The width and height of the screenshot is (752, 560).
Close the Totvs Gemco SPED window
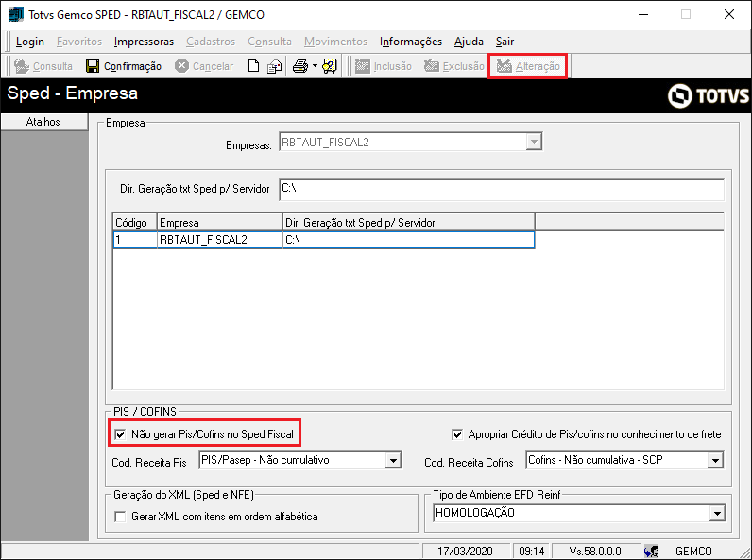tap(729, 14)
